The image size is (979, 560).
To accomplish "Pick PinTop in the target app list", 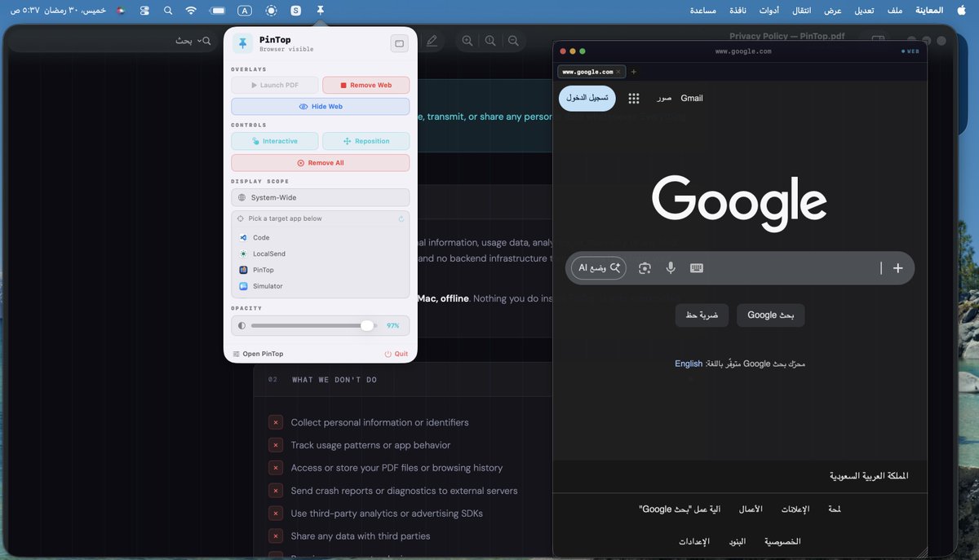I will (320, 270).
